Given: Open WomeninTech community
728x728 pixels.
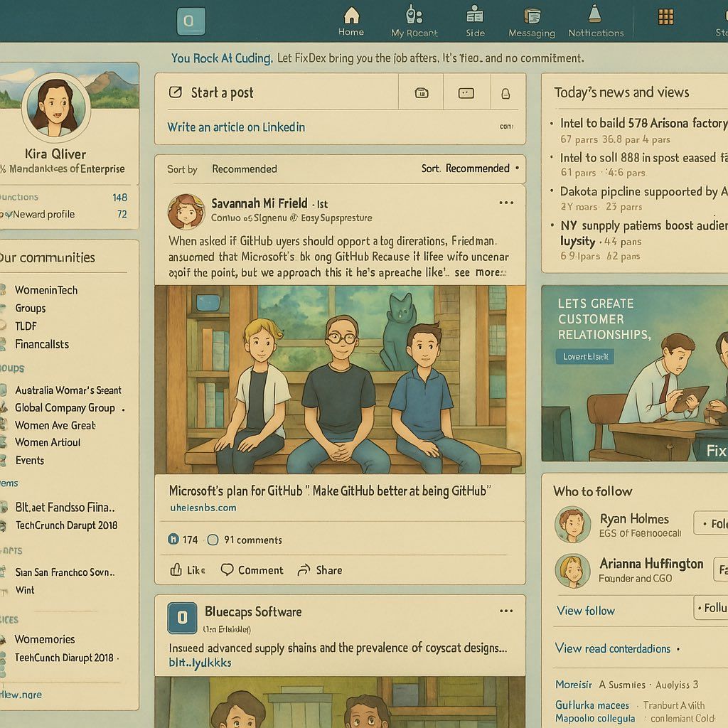Looking at the screenshot, I should tap(46, 290).
